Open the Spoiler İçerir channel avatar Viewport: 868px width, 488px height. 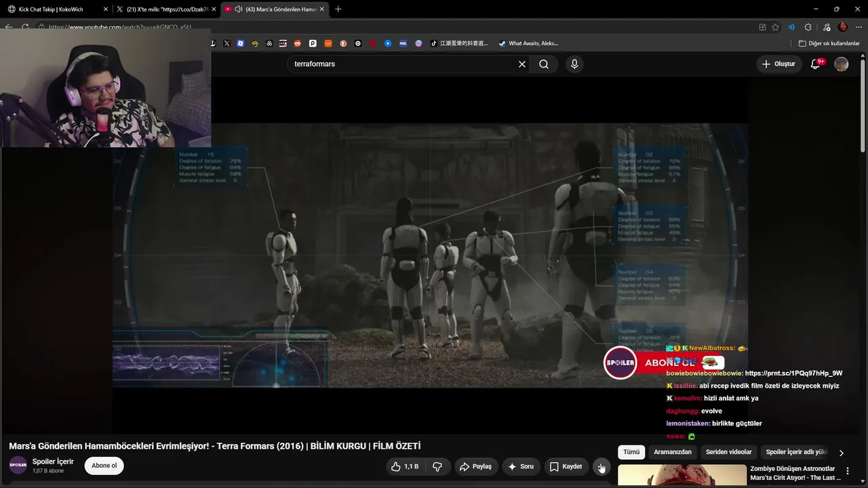[x=18, y=466]
